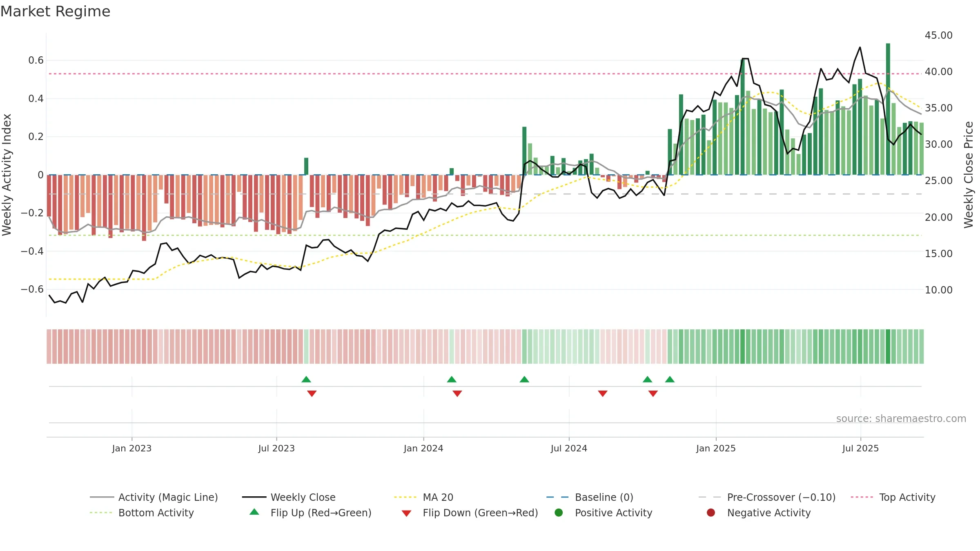Toggle the MA 20 legend entry
980x551 pixels.
(423, 497)
